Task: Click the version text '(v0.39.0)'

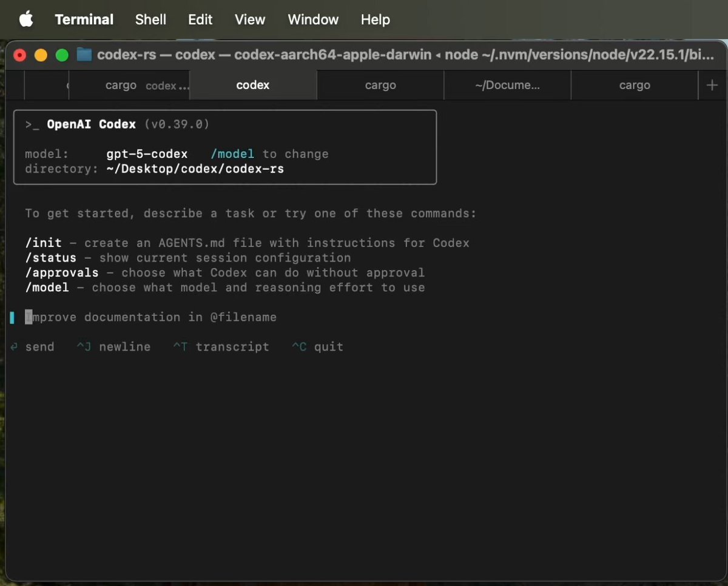Action: click(177, 124)
